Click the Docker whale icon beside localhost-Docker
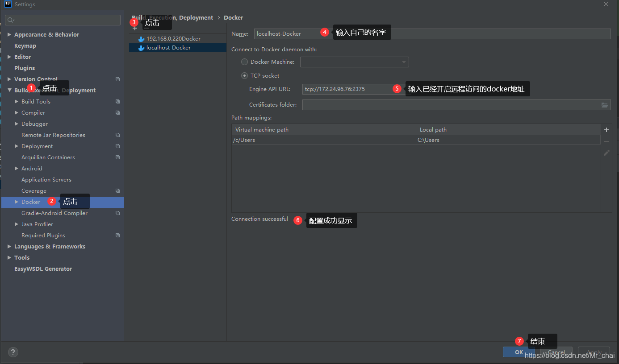 click(142, 48)
